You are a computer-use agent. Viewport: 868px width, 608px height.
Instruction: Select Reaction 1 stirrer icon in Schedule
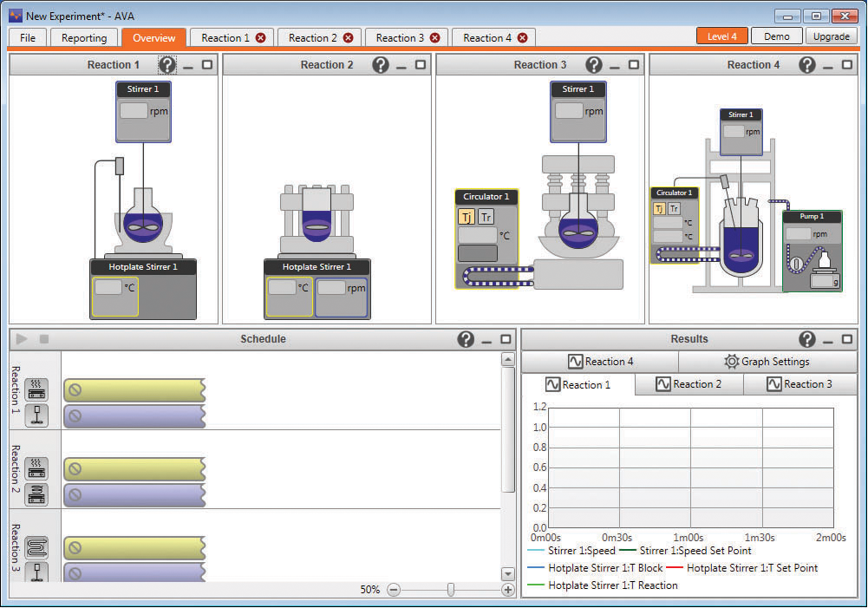(x=36, y=415)
